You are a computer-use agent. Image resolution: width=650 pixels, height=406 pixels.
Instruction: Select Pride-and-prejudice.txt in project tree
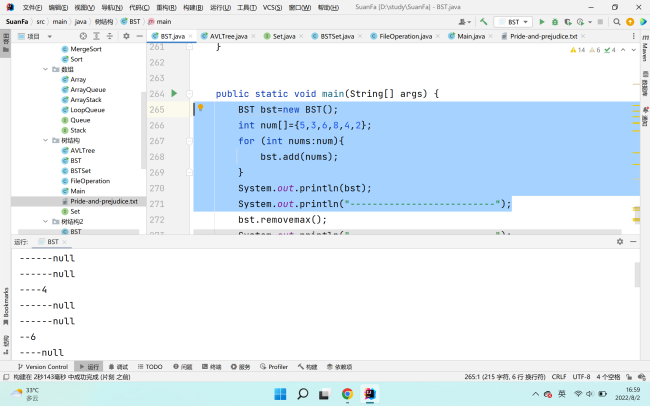click(103, 201)
